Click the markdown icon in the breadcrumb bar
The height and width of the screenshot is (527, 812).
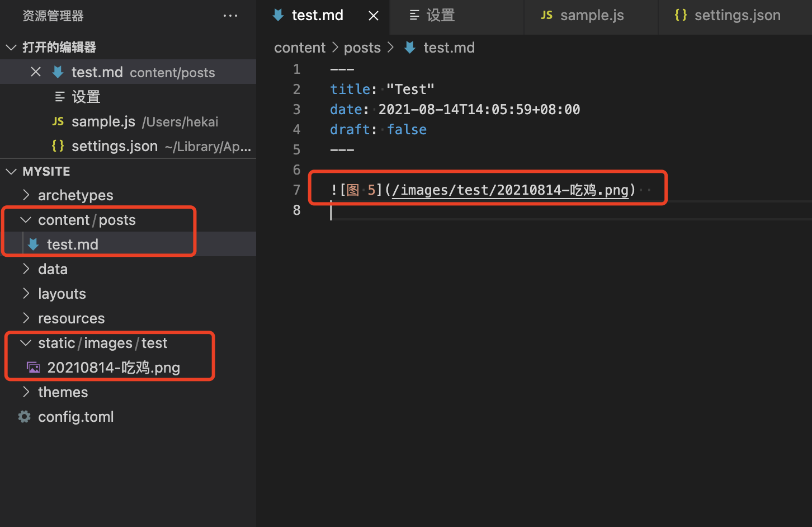(x=410, y=48)
